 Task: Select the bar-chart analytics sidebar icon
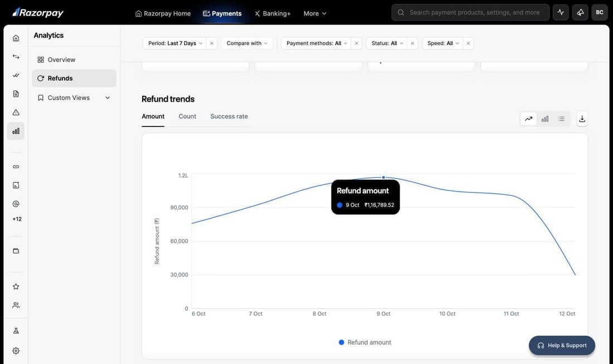point(16,131)
